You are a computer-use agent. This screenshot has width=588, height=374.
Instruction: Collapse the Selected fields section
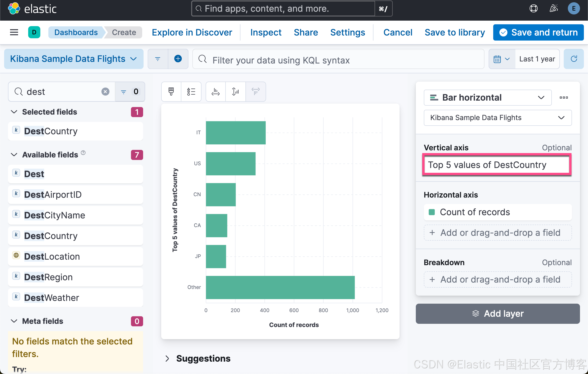[14, 112]
